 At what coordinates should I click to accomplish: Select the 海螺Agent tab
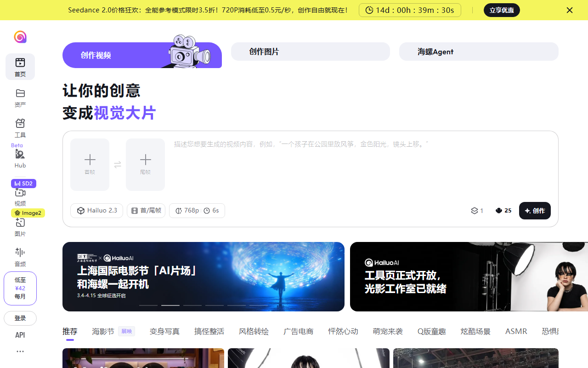click(x=479, y=52)
